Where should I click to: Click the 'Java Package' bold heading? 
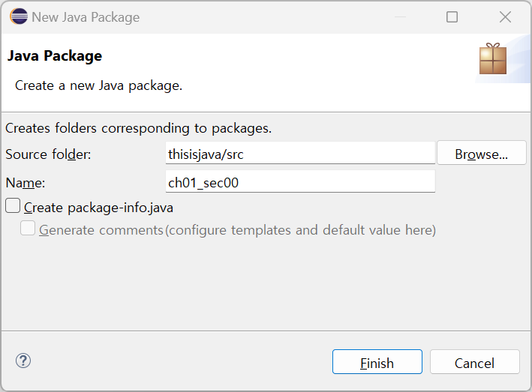(54, 55)
